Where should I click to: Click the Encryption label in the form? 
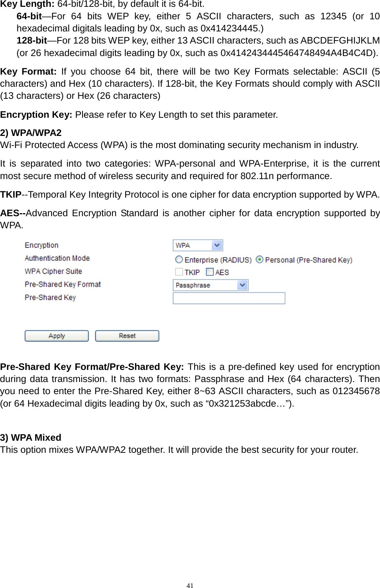click(x=42, y=245)
